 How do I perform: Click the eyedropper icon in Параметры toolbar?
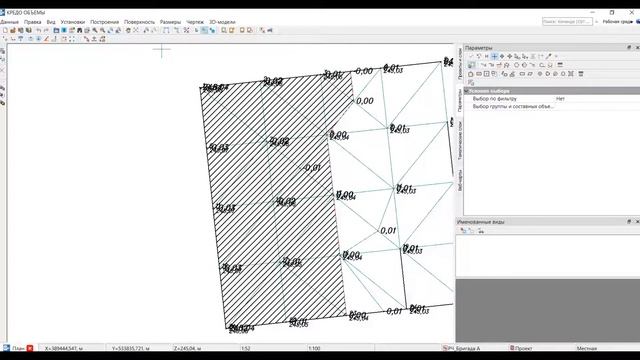(x=549, y=56)
